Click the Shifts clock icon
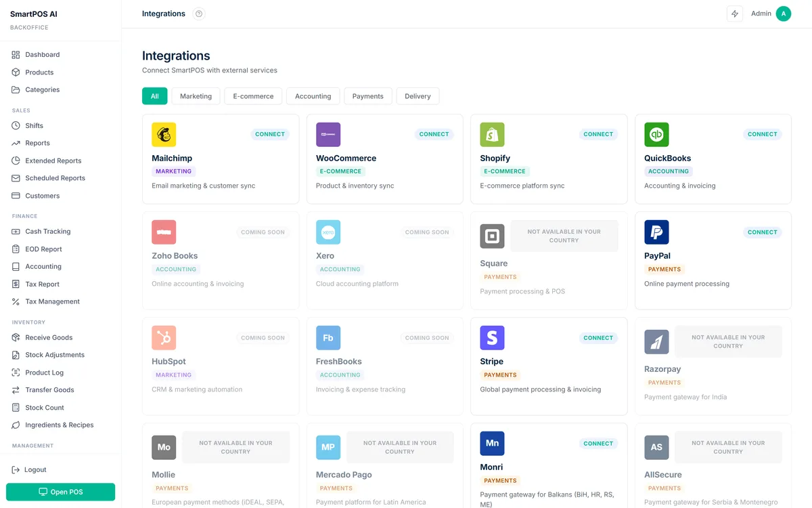 [16, 126]
